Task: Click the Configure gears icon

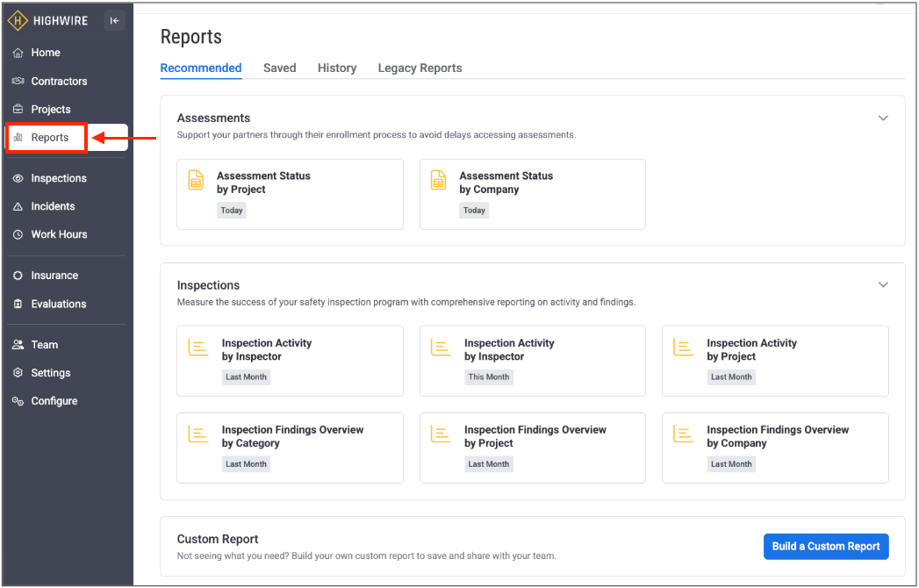Action: [x=18, y=401]
